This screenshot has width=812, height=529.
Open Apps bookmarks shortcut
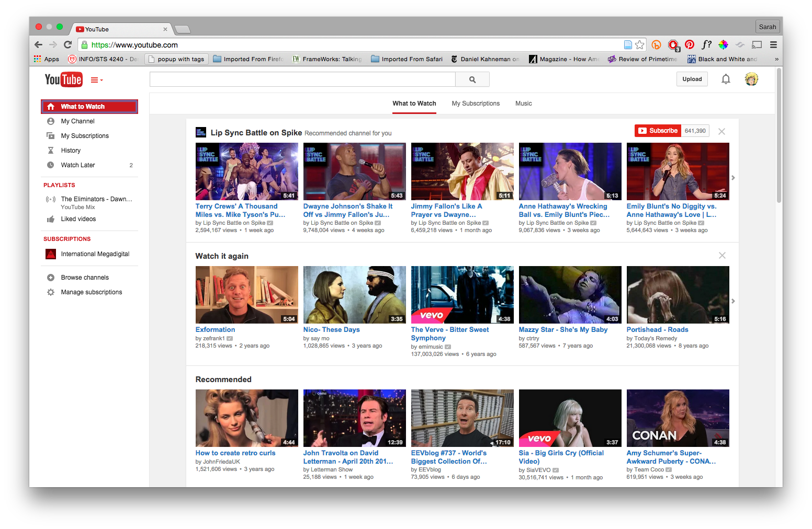[x=47, y=59]
